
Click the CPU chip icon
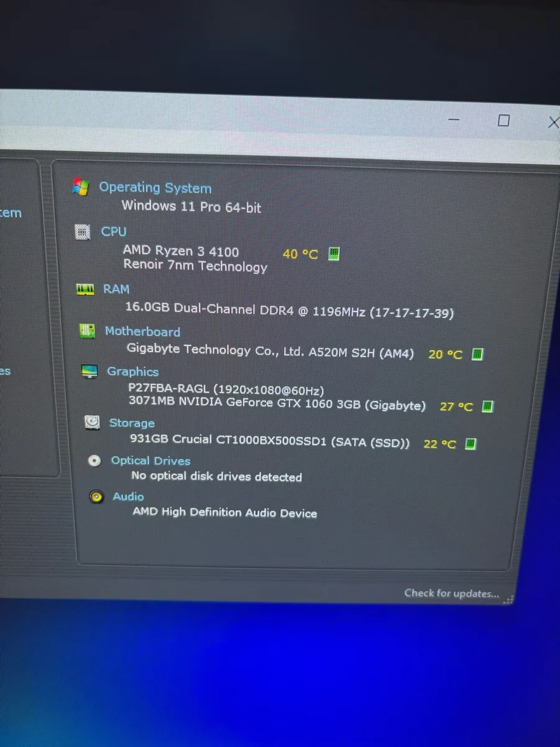[82, 232]
